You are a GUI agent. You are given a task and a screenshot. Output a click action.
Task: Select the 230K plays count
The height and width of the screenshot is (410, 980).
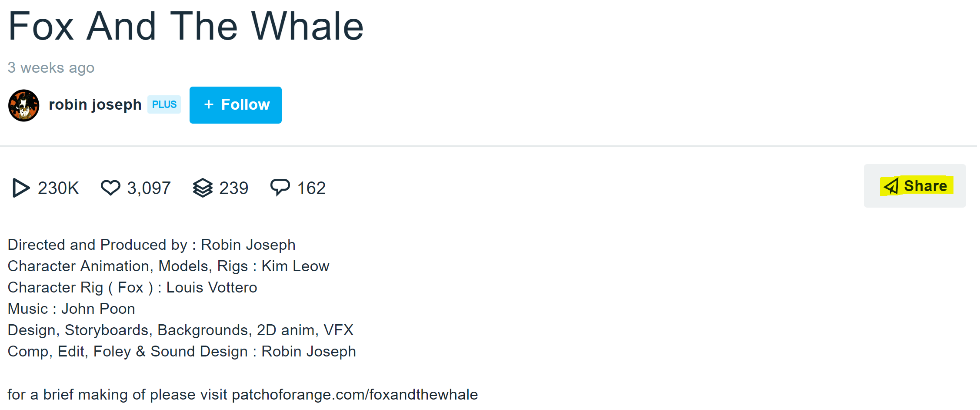(58, 188)
